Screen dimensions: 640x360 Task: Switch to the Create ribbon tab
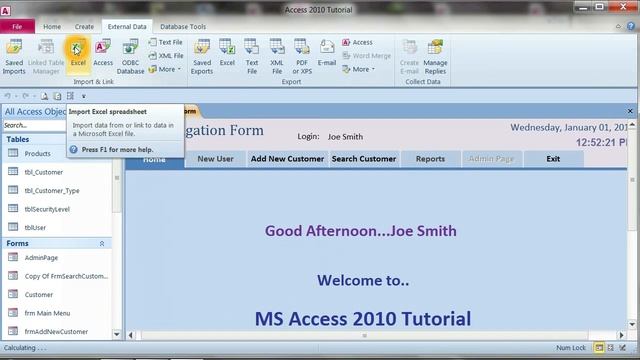(x=84, y=27)
